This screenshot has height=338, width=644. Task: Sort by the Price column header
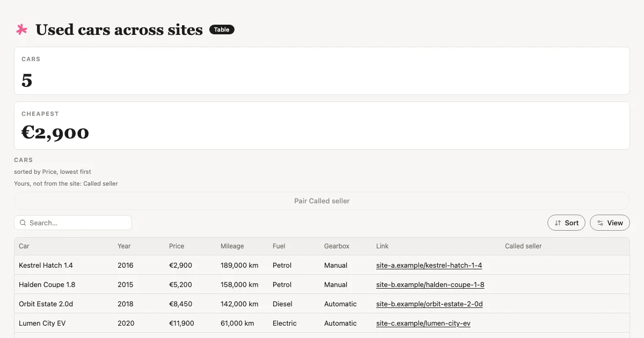pos(177,246)
